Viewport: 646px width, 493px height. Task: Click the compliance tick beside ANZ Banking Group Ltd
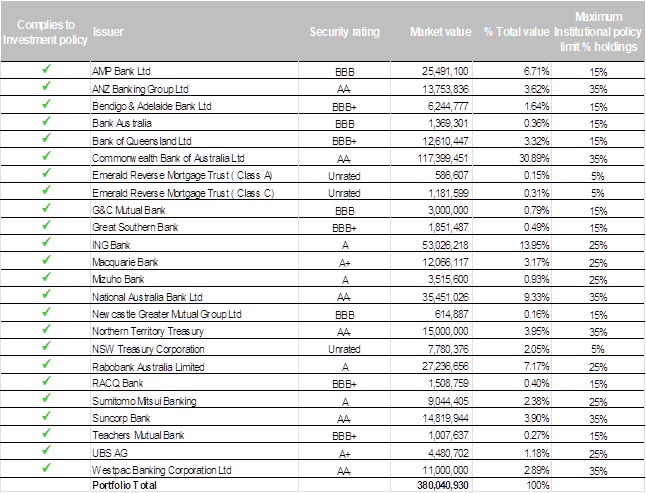[46, 86]
